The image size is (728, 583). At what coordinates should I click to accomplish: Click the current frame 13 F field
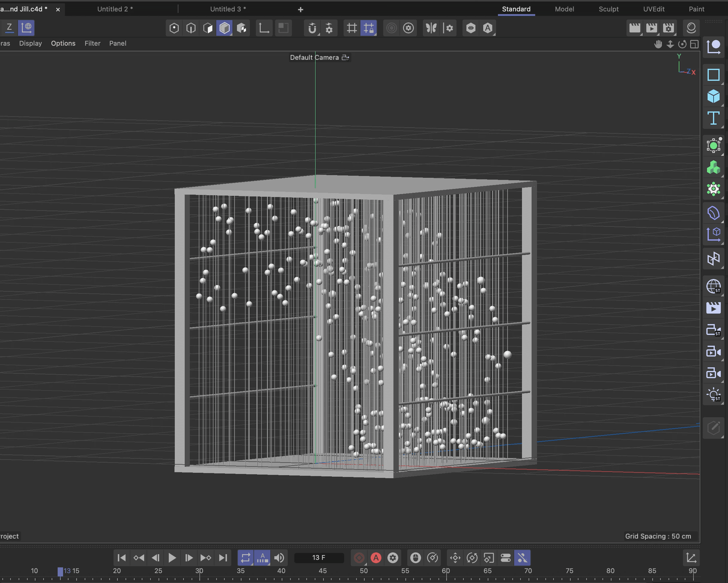(x=319, y=558)
